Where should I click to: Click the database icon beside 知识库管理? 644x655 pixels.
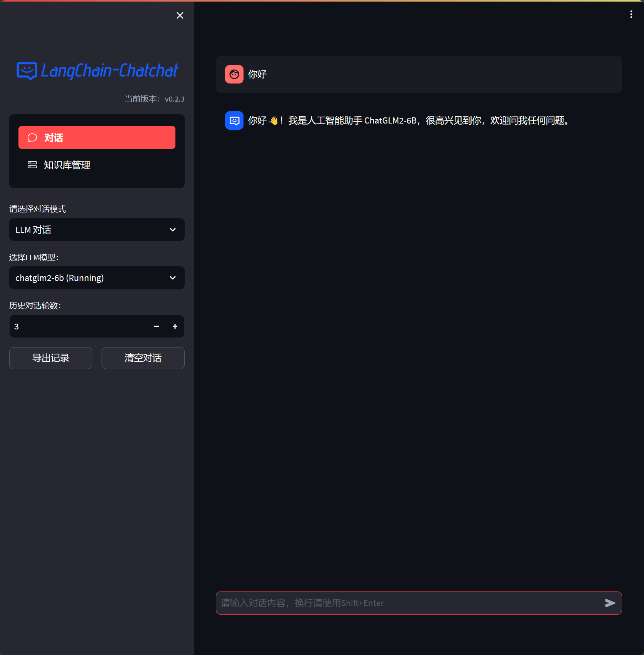tap(32, 165)
